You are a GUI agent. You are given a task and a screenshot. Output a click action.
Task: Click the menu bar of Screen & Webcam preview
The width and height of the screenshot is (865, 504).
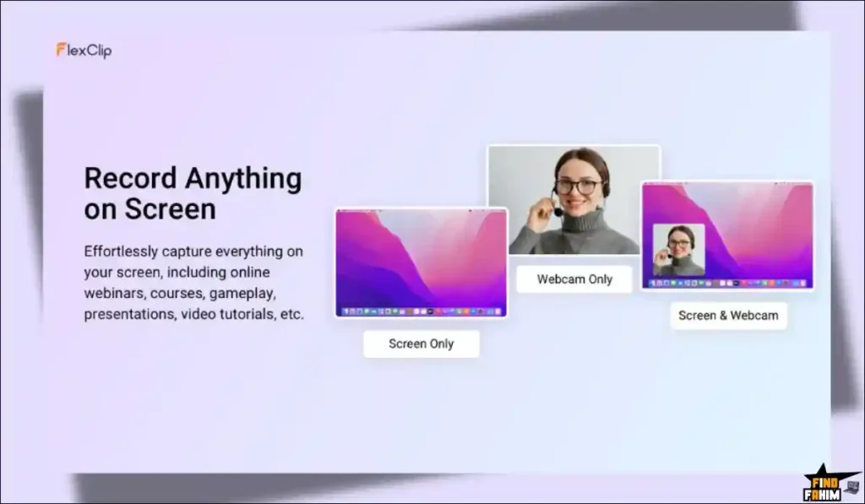click(x=727, y=184)
